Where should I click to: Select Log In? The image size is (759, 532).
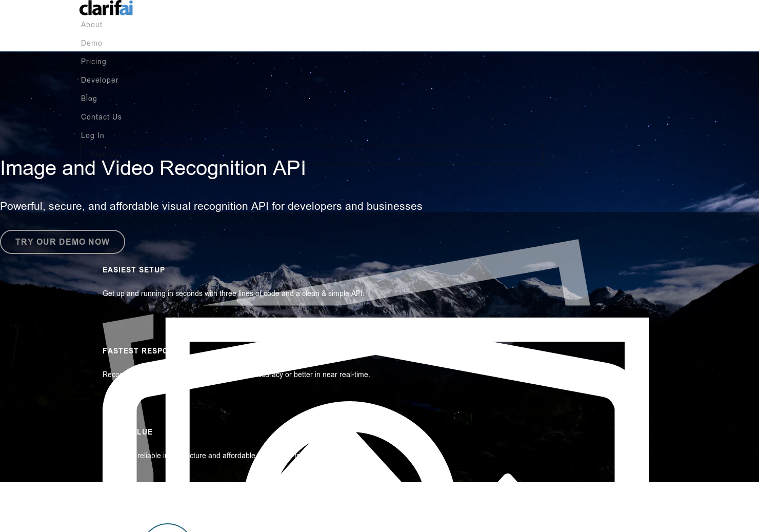[x=92, y=135]
